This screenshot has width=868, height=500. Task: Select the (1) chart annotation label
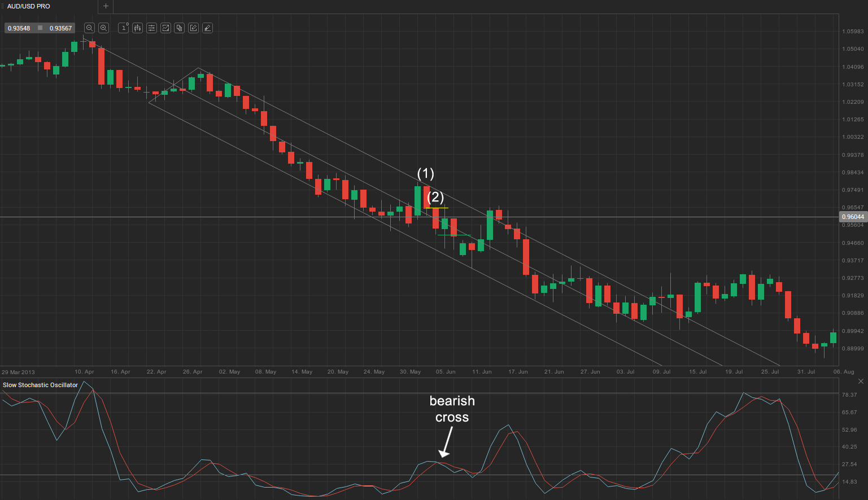425,173
